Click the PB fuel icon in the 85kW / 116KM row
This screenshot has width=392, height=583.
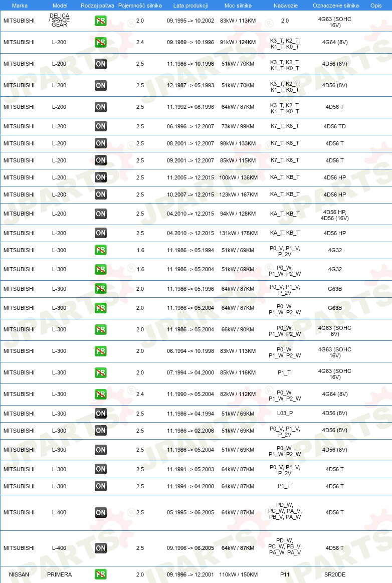point(100,372)
